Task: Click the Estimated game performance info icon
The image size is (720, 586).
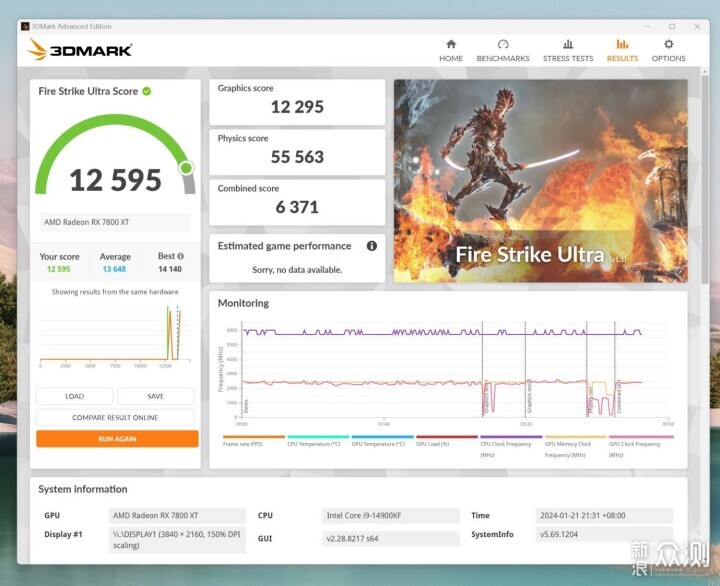Action: point(371,246)
